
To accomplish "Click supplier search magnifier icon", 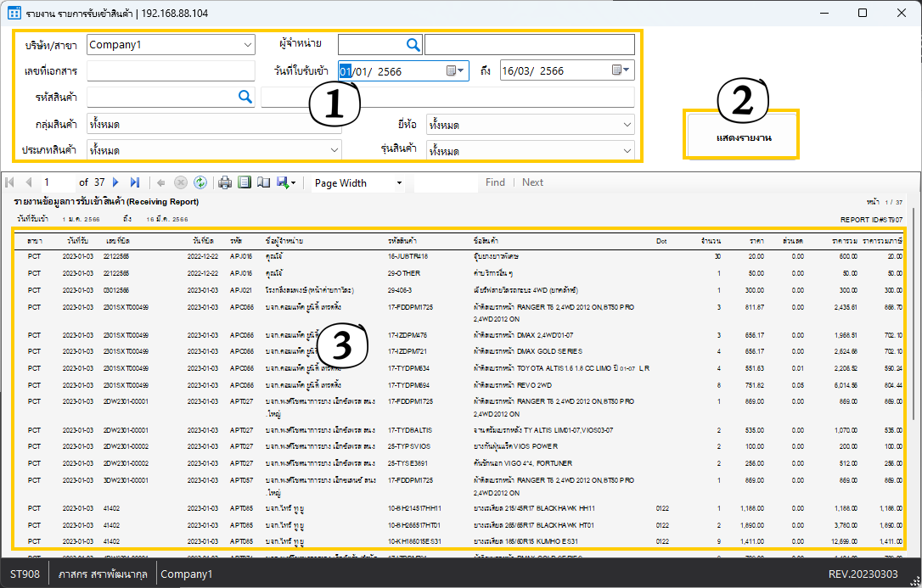I will [413, 45].
